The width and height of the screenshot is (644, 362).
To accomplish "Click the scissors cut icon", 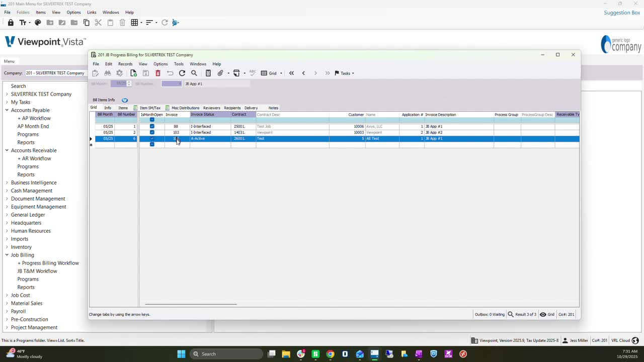I will pyautogui.click(x=98, y=23).
